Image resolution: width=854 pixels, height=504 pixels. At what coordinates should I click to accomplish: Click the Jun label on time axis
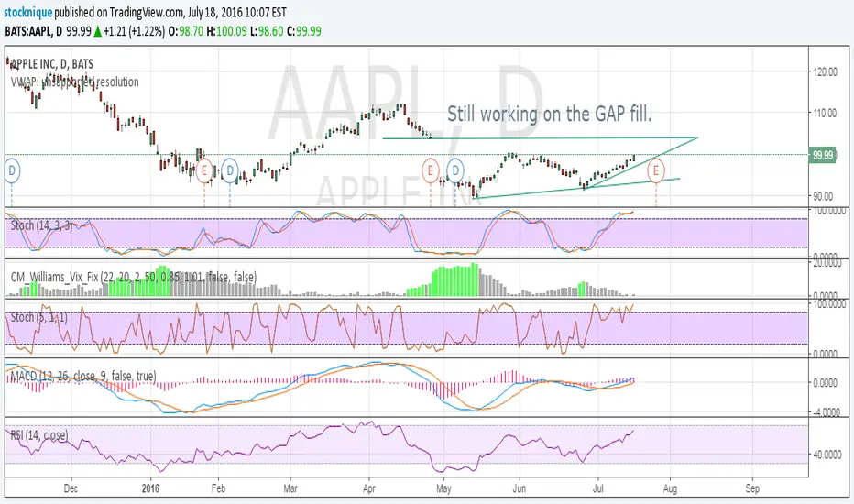[519, 488]
